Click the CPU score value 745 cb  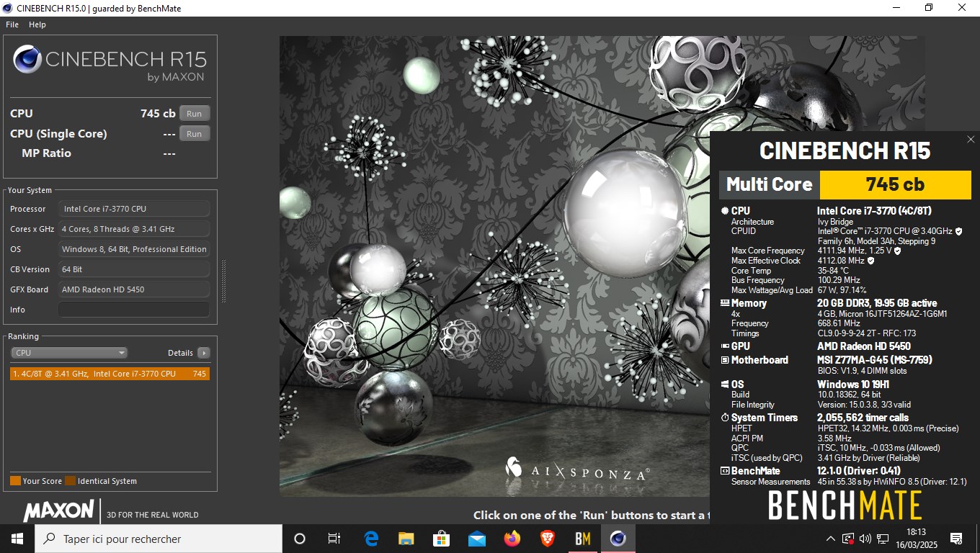pos(158,114)
